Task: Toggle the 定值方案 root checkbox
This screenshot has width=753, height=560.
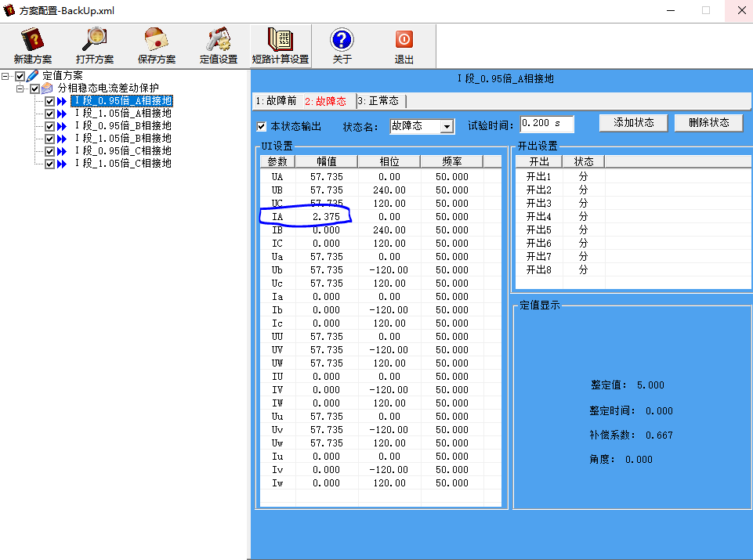Action: click(x=20, y=76)
